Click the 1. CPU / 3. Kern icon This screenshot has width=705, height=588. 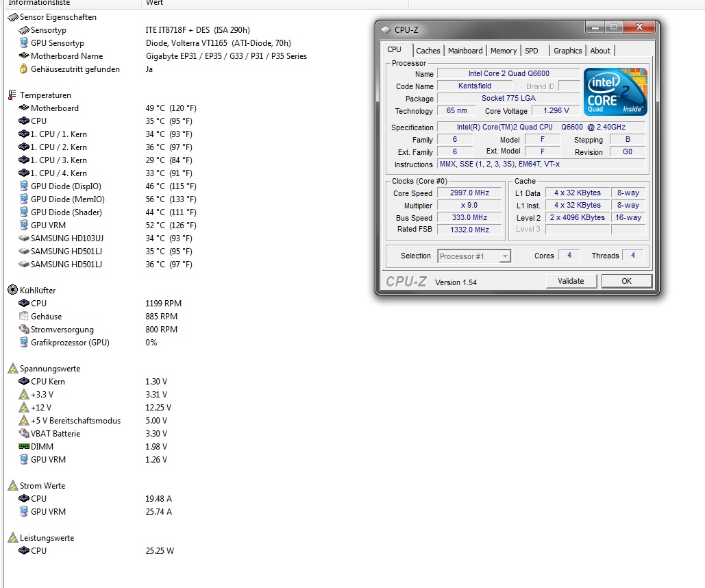[x=24, y=160]
